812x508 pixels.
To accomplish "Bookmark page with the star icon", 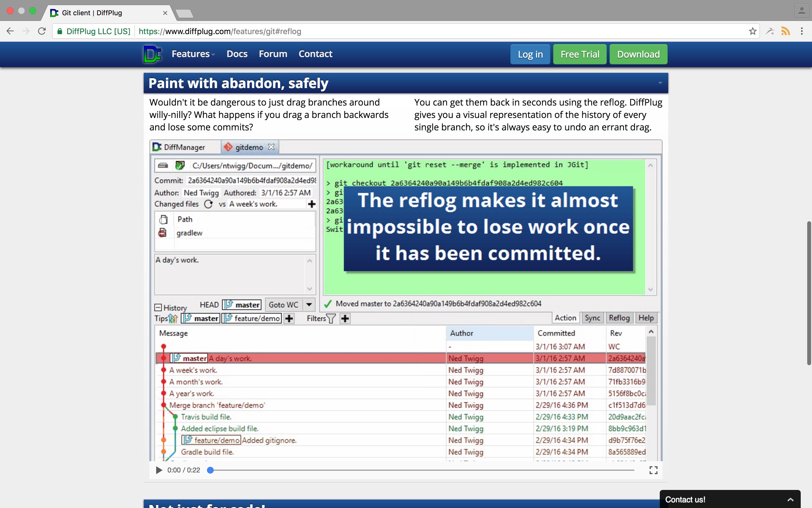I will (x=753, y=31).
